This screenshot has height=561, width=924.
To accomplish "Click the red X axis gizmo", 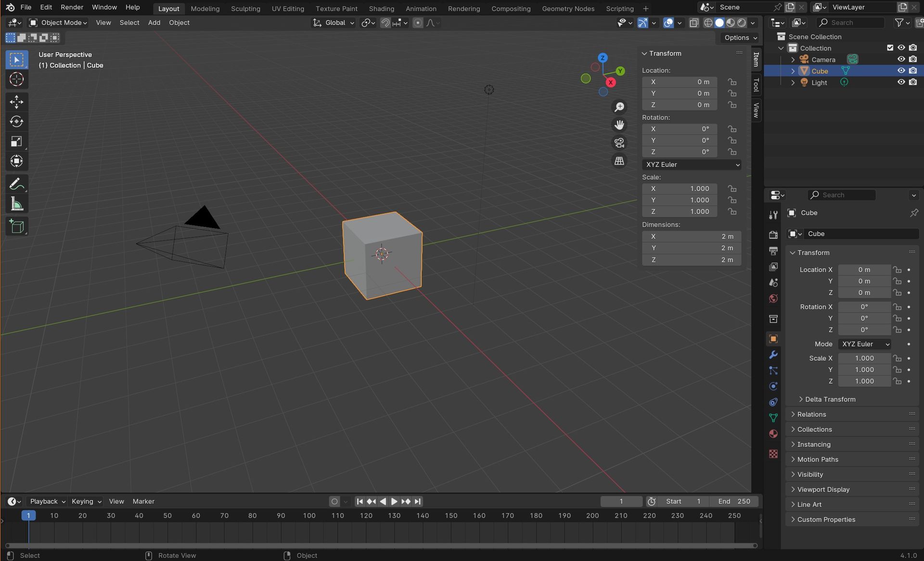I will pyautogui.click(x=611, y=82).
